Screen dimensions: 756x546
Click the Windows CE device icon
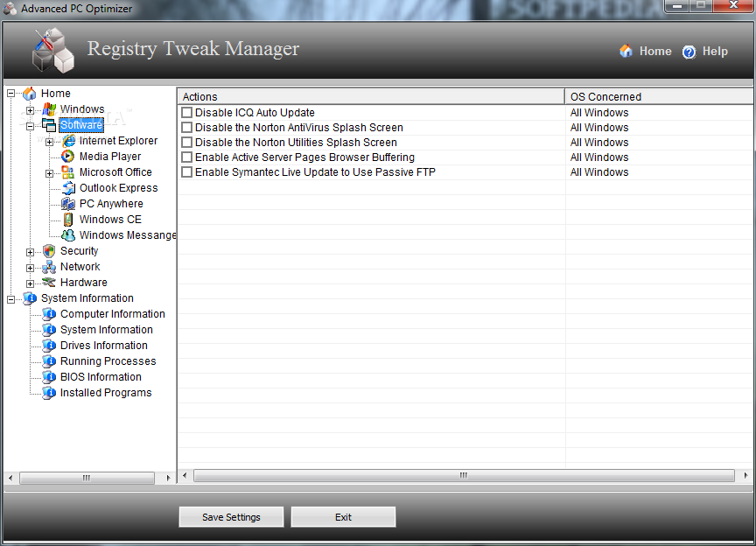click(x=68, y=220)
